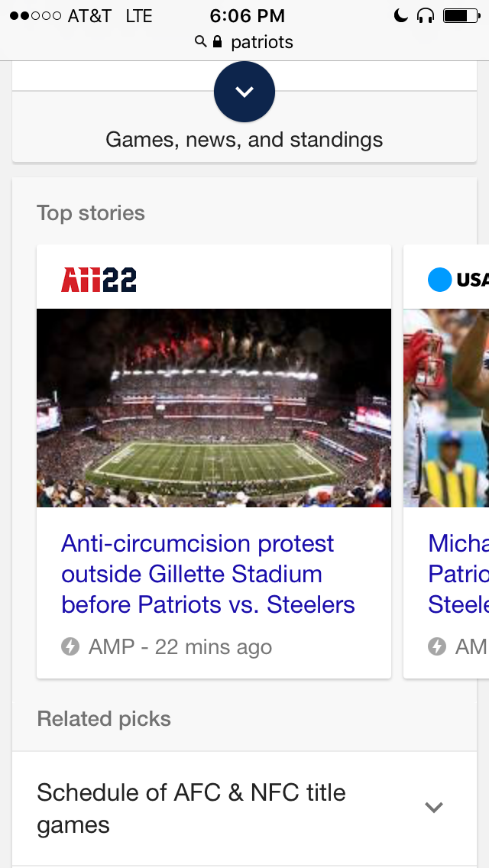
Task: Tap the A1122 publisher logo
Action: coord(99,280)
